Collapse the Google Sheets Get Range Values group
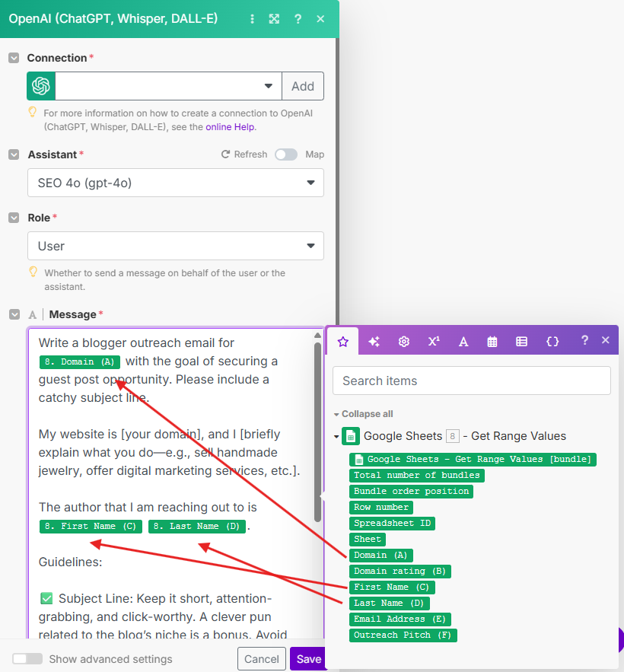 pos(336,437)
